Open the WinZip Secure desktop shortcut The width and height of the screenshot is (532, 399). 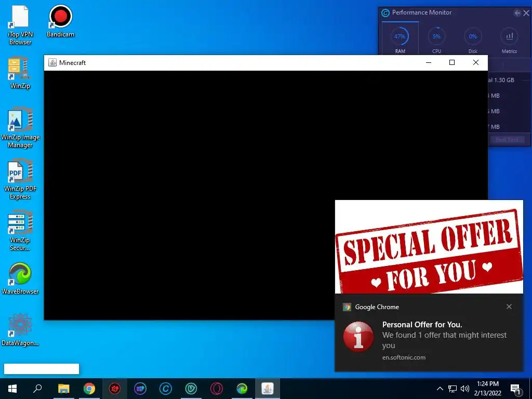[x=20, y=231]
